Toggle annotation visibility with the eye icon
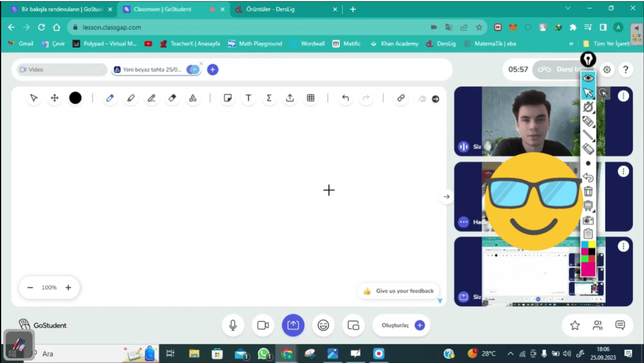The image size is (644, 363). click(x=588, y=78)
